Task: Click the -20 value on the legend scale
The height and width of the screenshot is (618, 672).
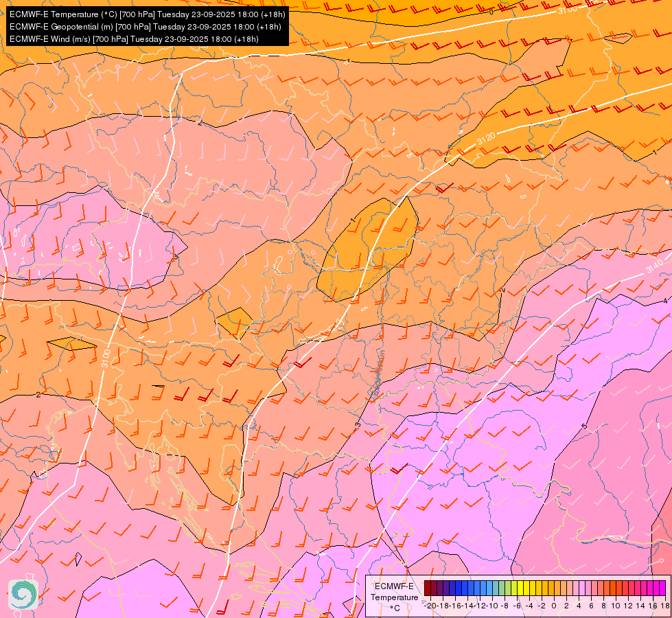Action: pos(430,606)
